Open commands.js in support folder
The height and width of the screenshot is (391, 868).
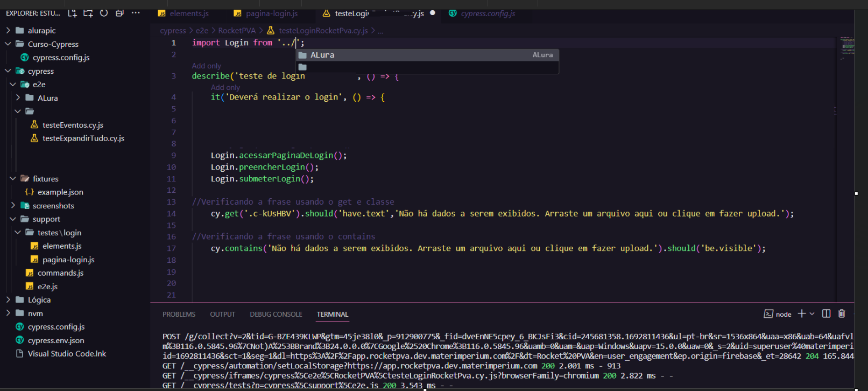(x=60, y=273)
